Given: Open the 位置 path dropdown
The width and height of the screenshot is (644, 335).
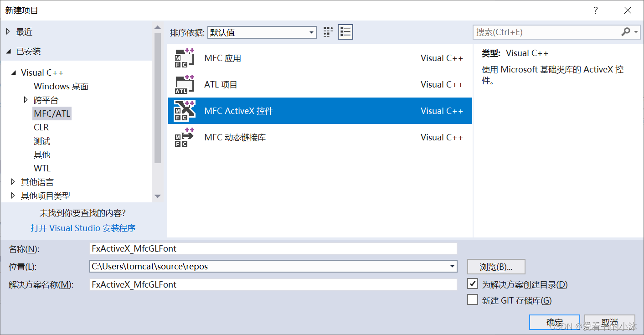Looking at the screenshot, I should coord(452,266).
